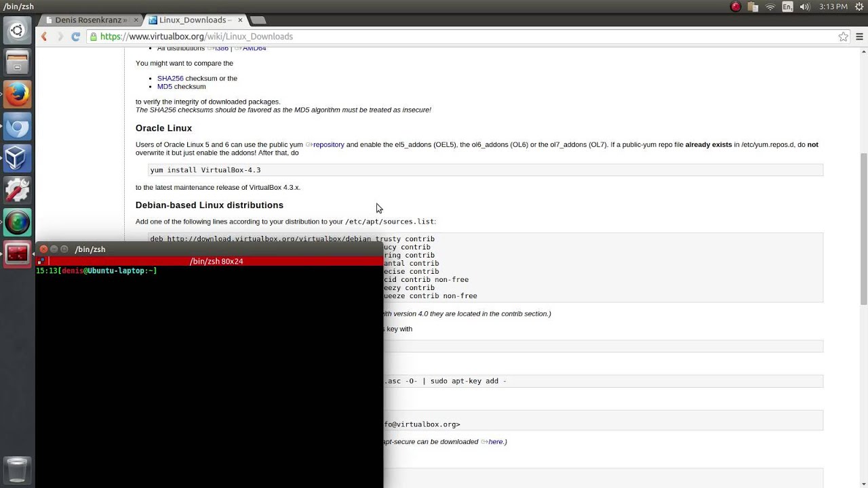Close the /bin/zsh terminal window
This screenshot has height=488, width=868.
pyautogui.click(x=44, y=249)
